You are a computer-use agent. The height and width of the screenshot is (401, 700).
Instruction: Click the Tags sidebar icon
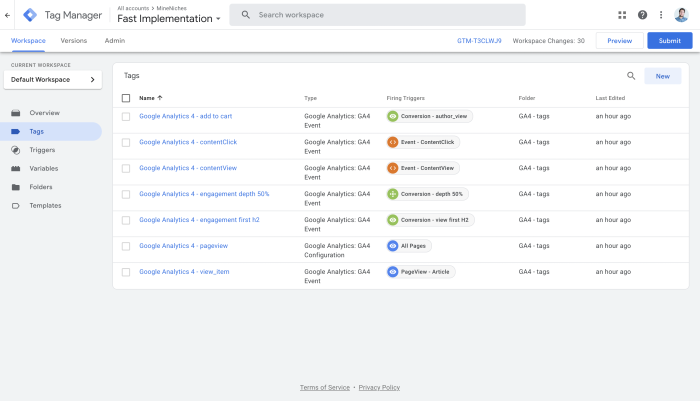click(x=16, y=131)
